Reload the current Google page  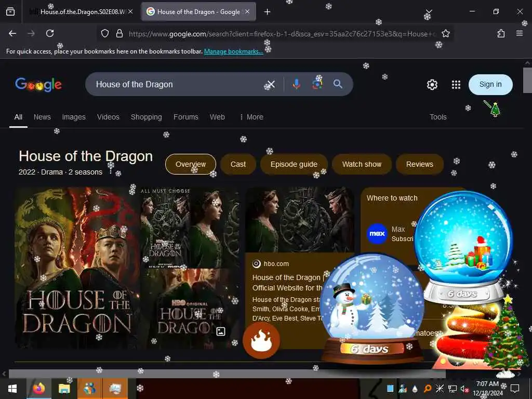pos(50,33)
